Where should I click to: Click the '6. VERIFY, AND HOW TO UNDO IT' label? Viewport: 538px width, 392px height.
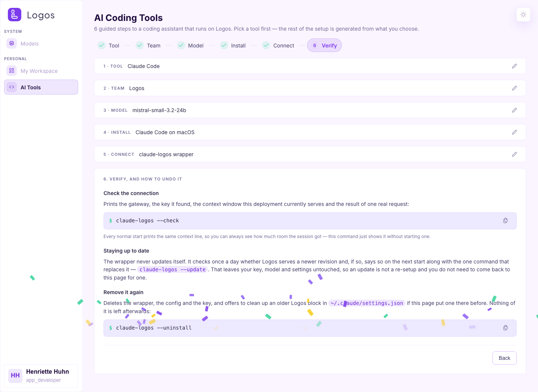click(143, 179)
